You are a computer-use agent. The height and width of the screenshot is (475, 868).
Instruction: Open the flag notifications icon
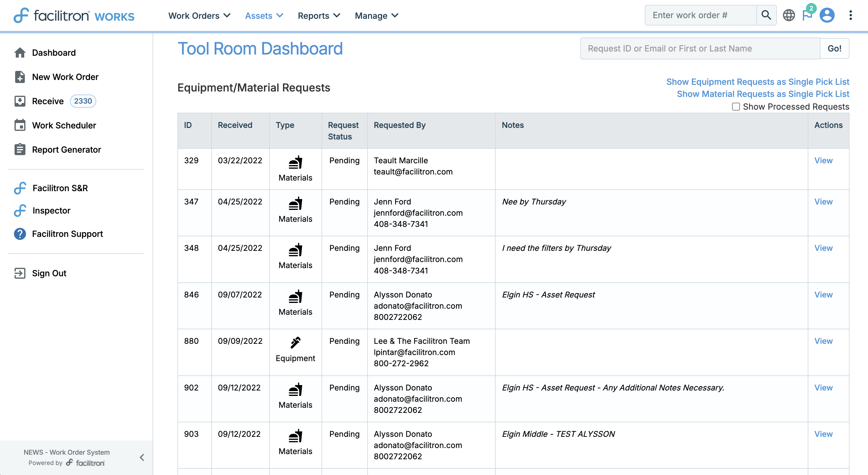[x=807, y=15]
